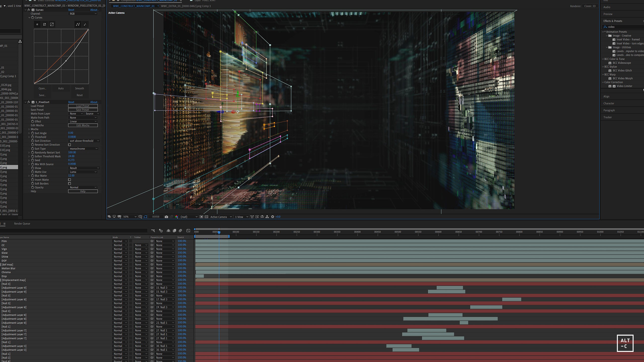Open the show channel RGB color icon
The width and height of the screenshot is (644, 362).
tap(176, 217)
